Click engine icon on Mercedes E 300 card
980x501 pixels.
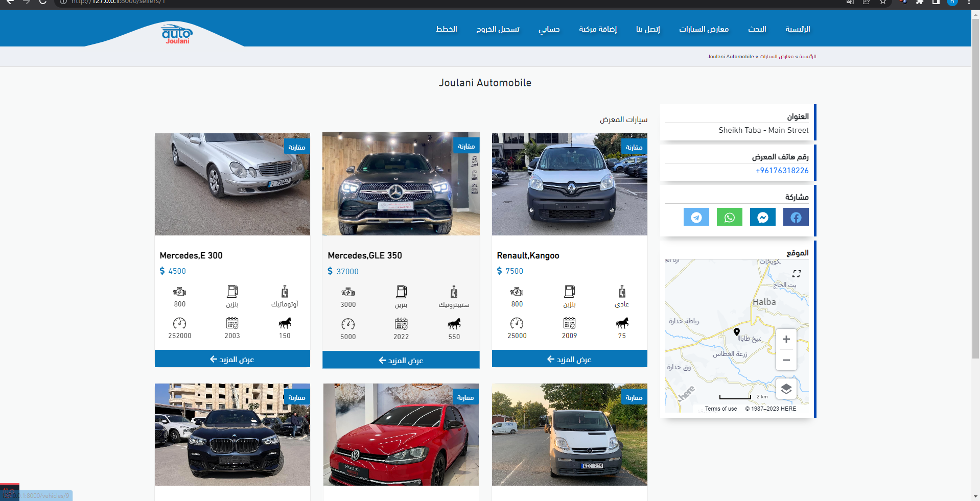[180, 292]
